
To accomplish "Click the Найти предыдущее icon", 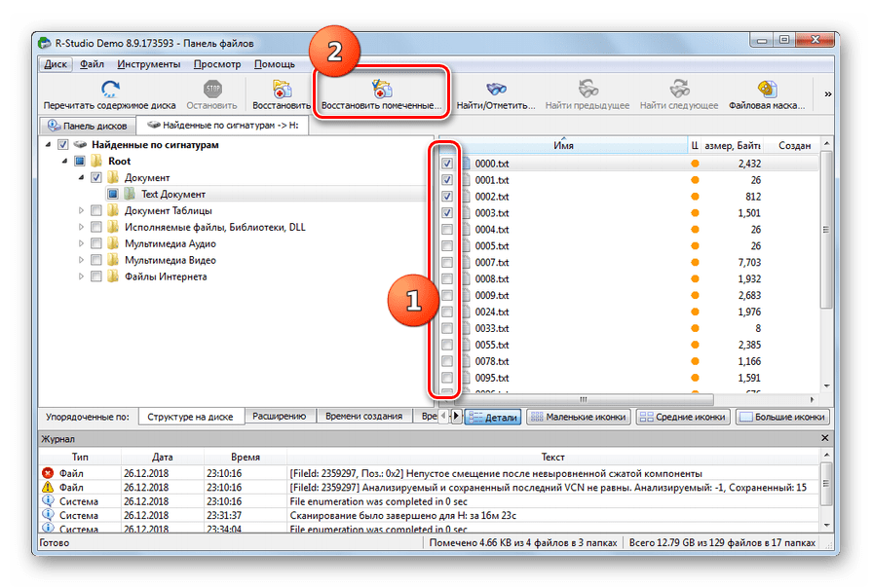I will (x=588, y=89).
